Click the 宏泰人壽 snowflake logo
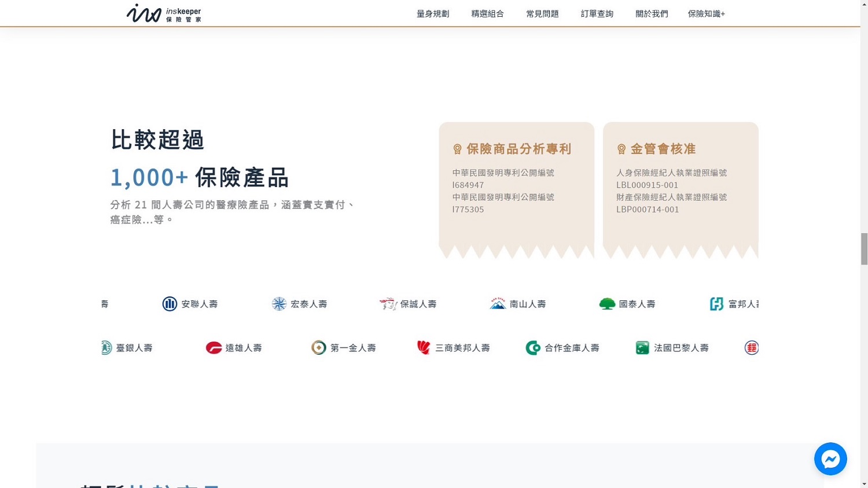The image size is (868, 488). (279, 304)
